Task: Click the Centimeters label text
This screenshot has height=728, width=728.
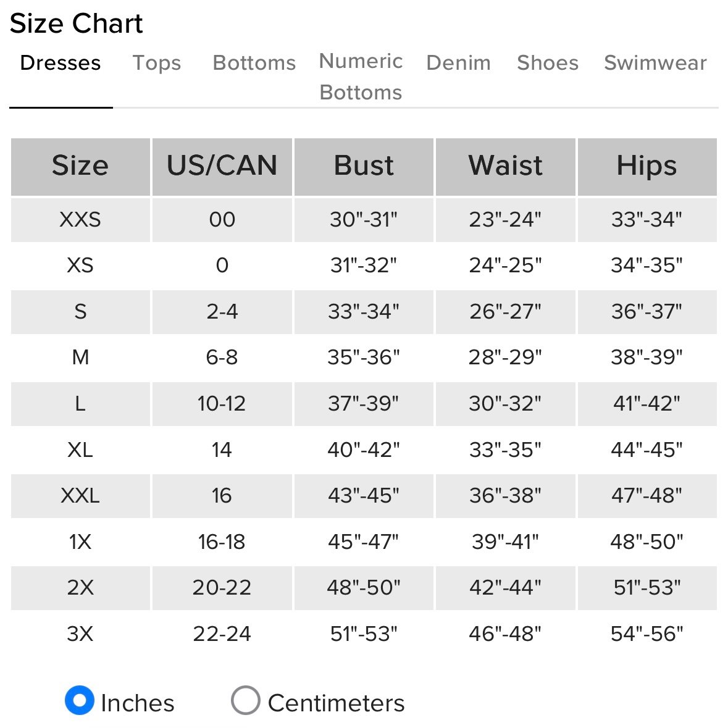Action: tap(336, 703)
